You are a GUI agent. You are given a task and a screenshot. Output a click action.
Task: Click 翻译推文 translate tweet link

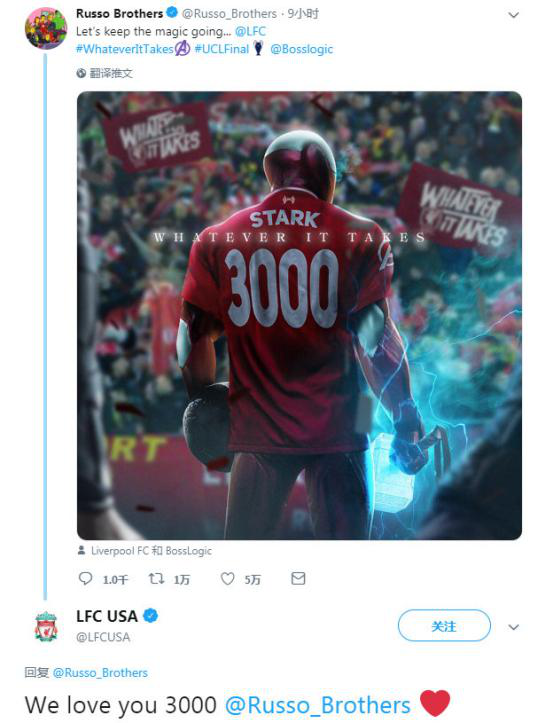pos(111,73)
